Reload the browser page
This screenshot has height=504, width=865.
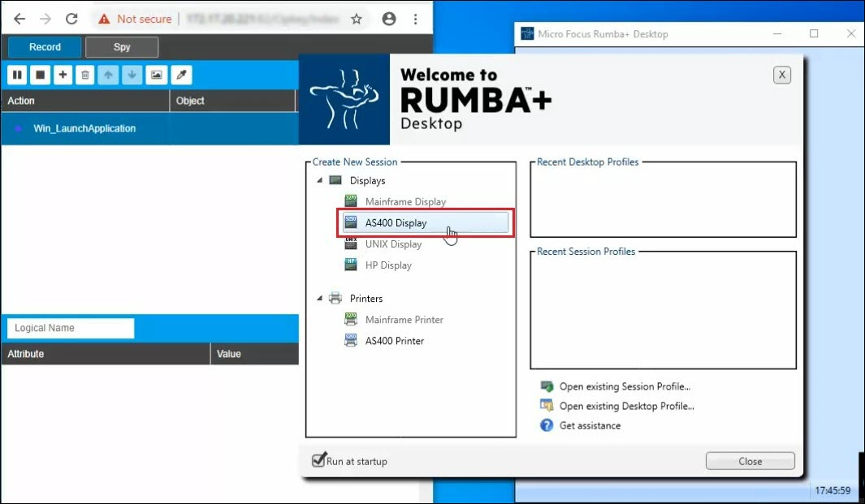pos(71,19)
